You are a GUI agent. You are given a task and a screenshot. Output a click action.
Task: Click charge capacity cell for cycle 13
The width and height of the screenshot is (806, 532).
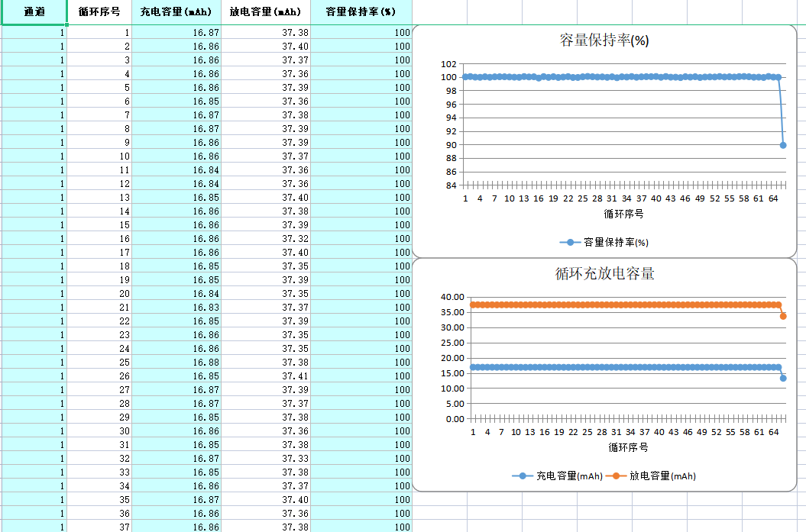coord(176,198)
